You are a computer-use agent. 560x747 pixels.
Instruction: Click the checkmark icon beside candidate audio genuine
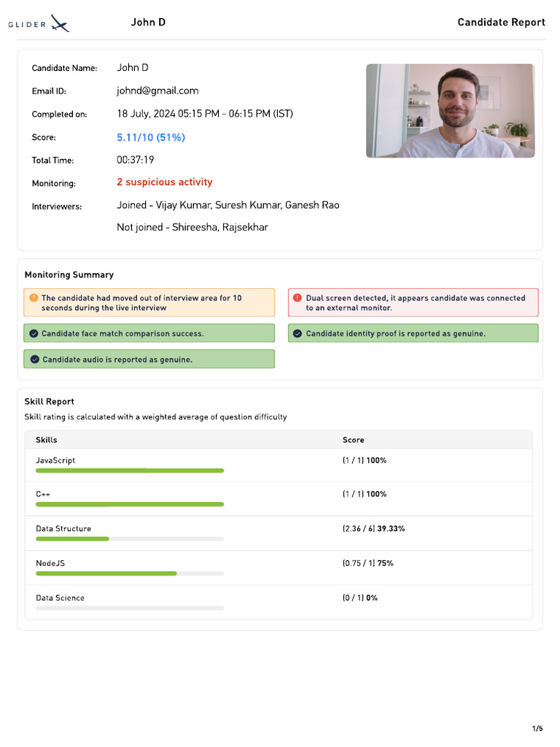click(x=35, y=359)
